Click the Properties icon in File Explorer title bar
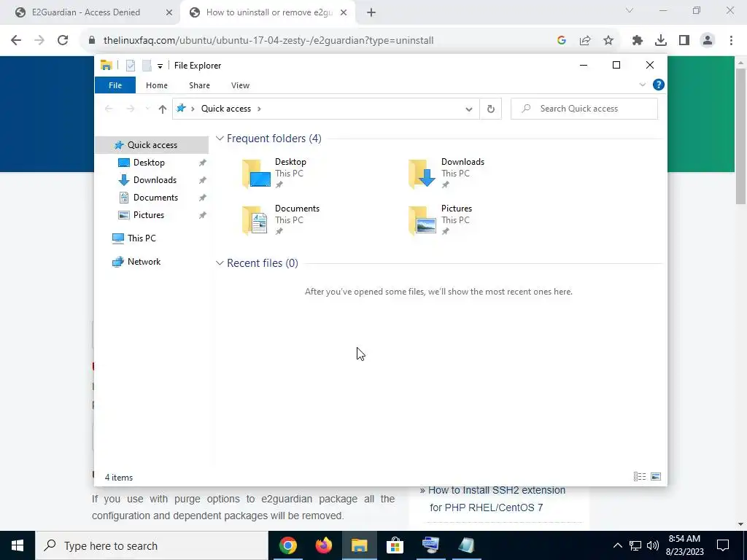Screen dimensions: 747x560 pos(131,66)
